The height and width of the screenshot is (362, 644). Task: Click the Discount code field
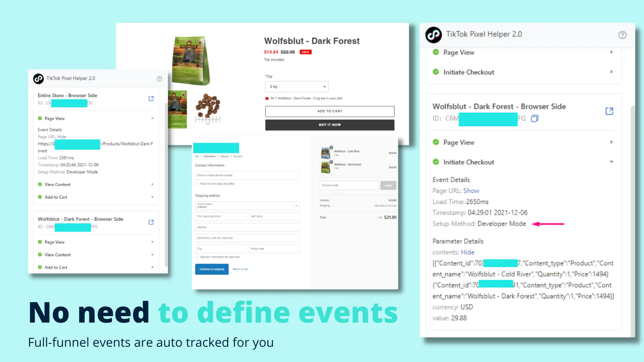[x=349, y=185]
